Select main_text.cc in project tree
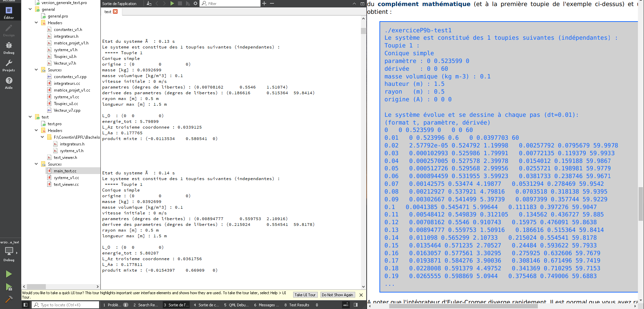Image resolution: width=644 pixels, height=309 pixels. tap(65, 171)
